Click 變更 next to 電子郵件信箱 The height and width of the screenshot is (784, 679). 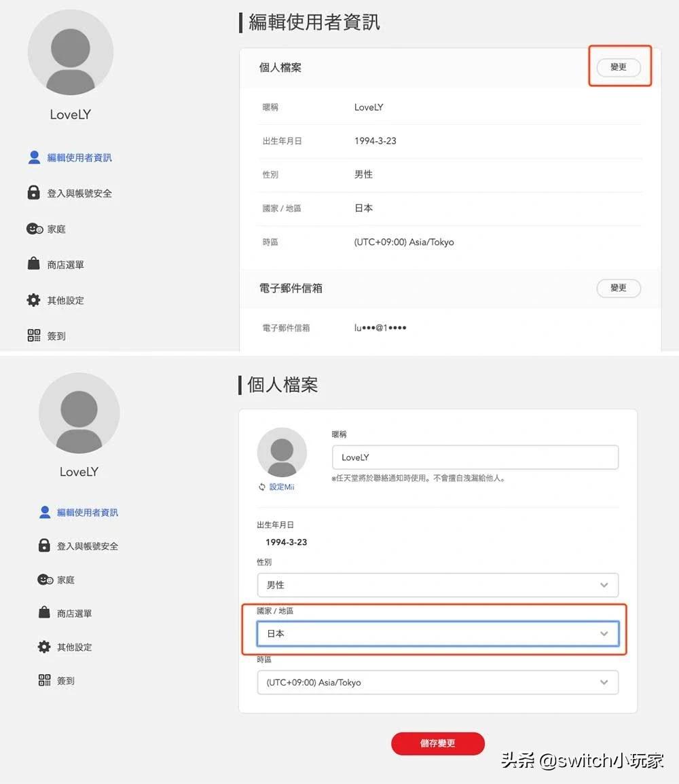(619, 288)
